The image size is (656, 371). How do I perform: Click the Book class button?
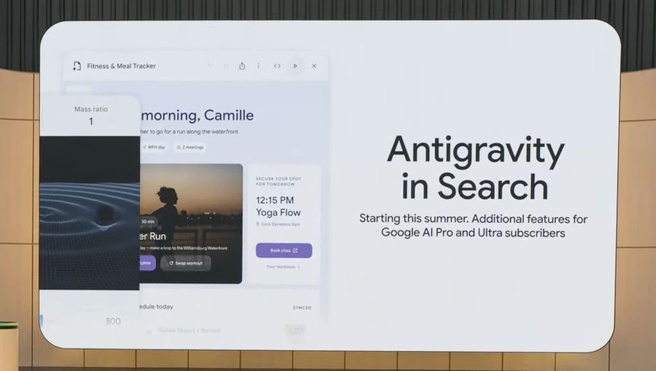[284, 250]
